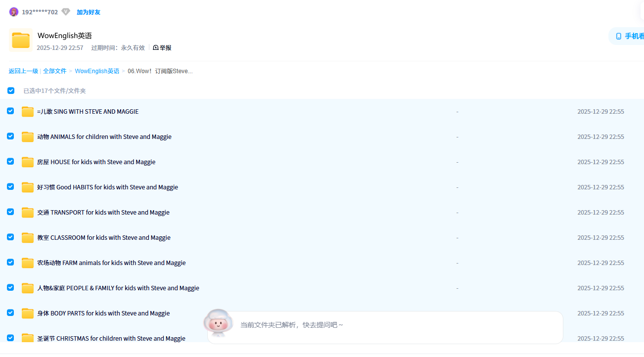Click the 手机看 button
Viewport: 644px width, 357px height.
(627, 36)
